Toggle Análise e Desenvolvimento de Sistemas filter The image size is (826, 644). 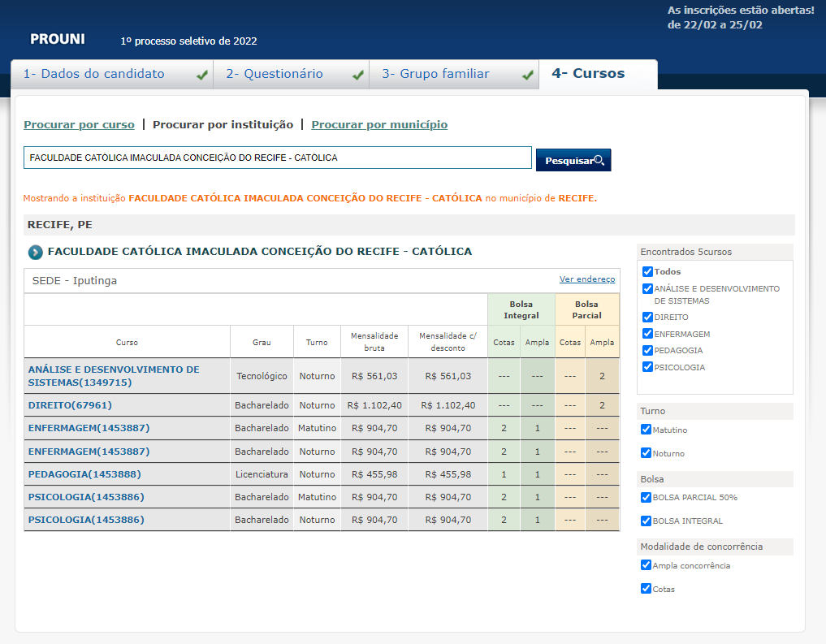coord(647,288)
